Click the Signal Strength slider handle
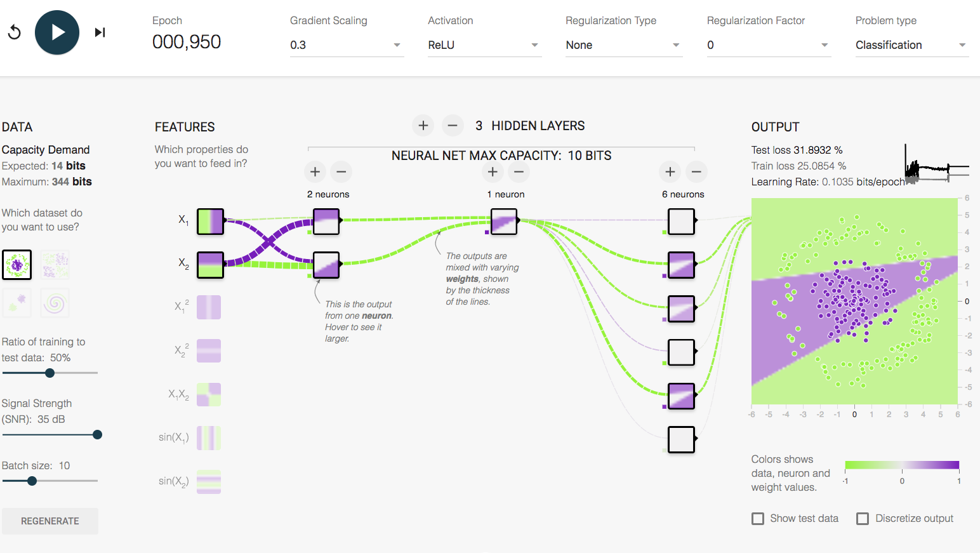The width and height of the screenshot is (980, 553). click(x=97, y=435)
